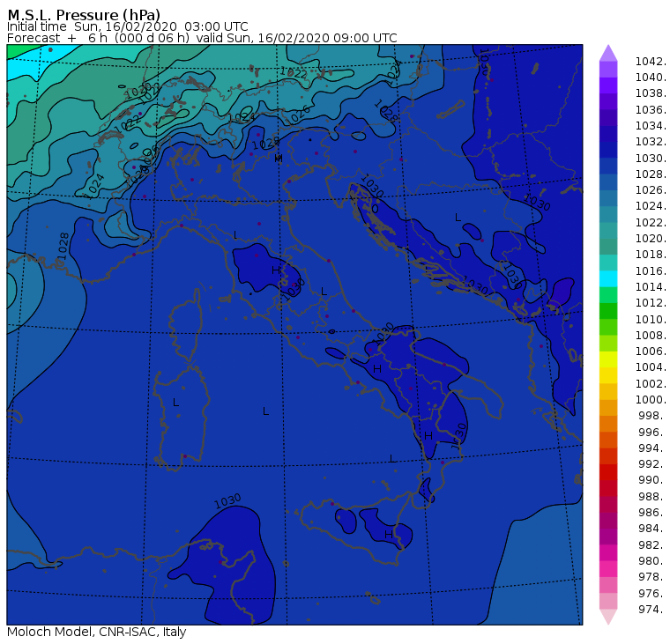Click the H marker over Tuscany
Viewport: 670px width, 644px height.
[276, 270]
